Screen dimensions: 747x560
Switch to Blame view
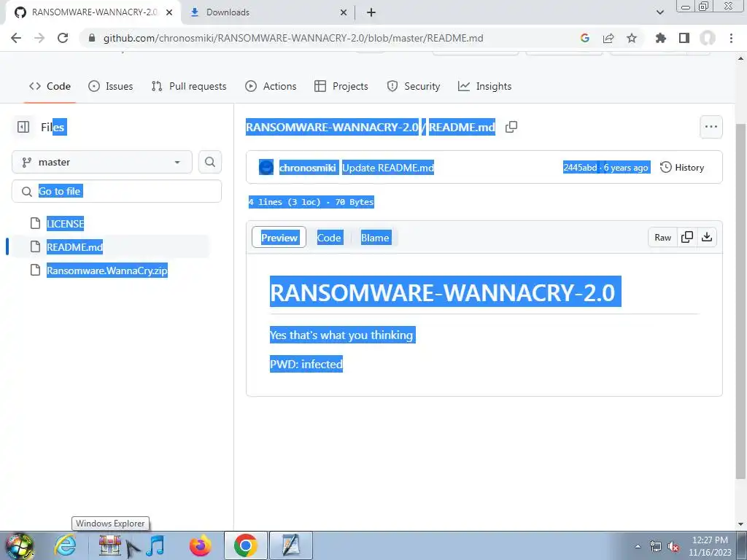pyautogui.click(x=376, y=237)
